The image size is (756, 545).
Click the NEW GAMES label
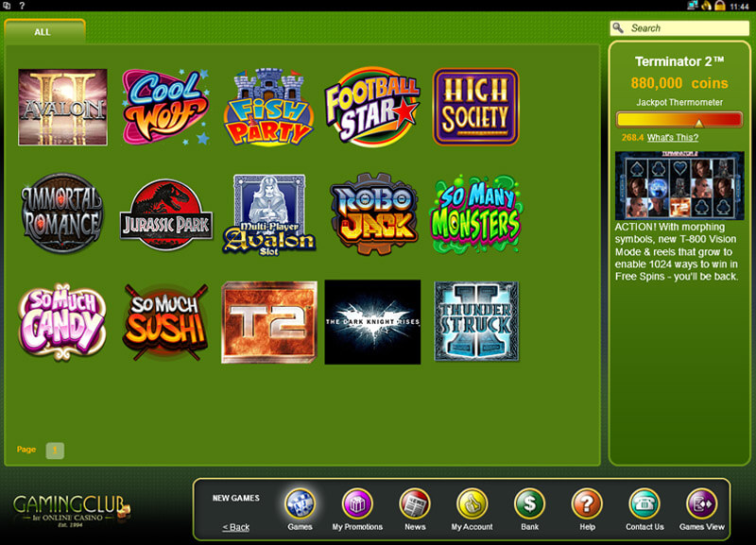[235, 498]
